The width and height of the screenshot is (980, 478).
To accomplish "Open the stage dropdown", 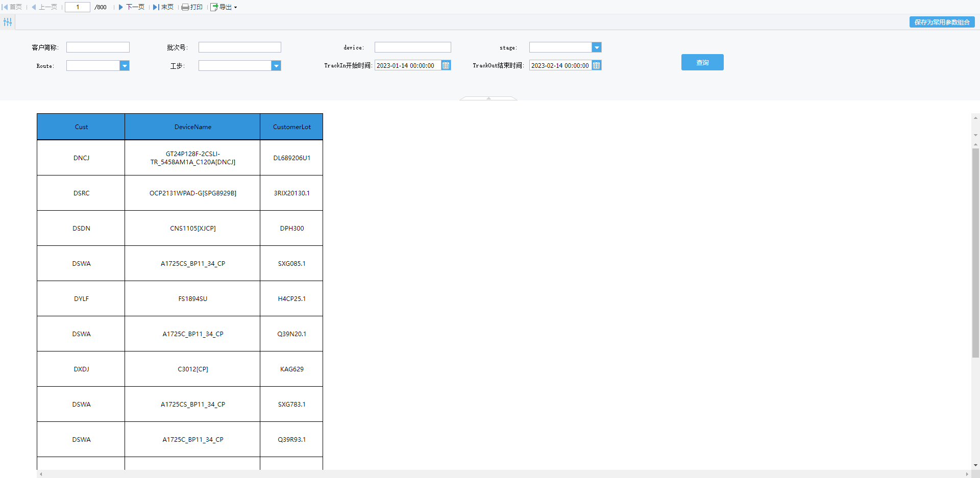I will 596,47.
